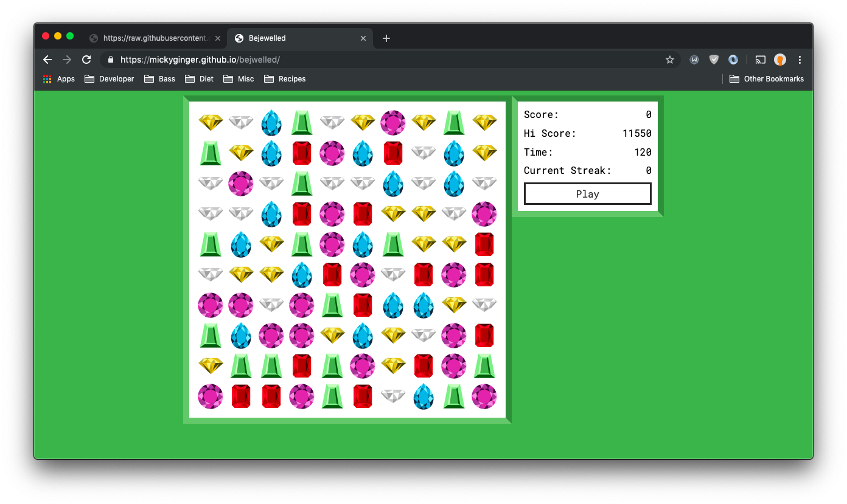Open the Chrome three-dot menu
The width and height of the screenshot is (847, 504).
(x=800, y=60)
